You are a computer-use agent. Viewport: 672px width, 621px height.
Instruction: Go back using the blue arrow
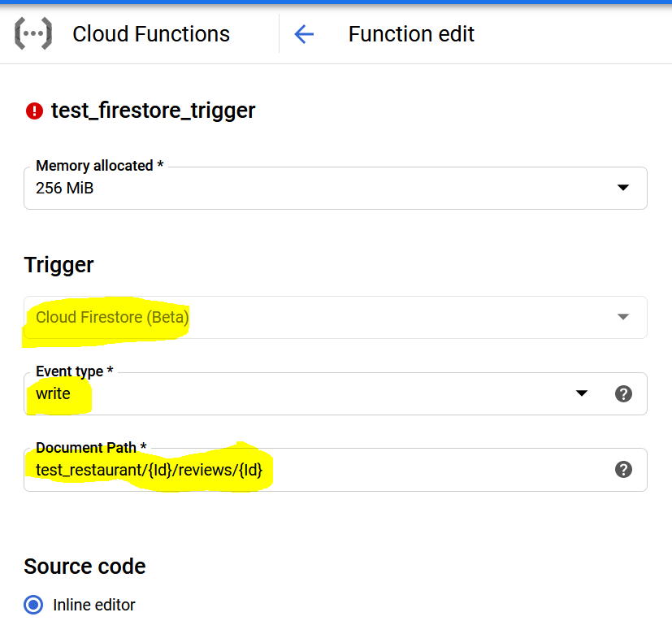(304, 34)
